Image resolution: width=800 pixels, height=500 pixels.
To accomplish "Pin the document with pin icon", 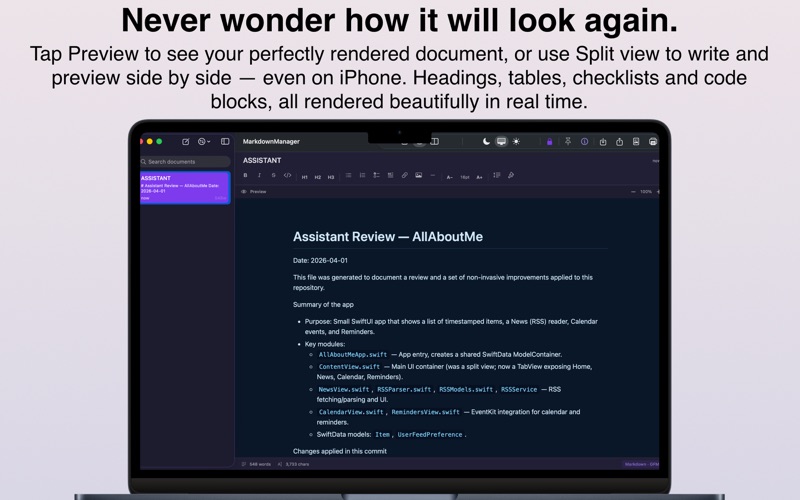I will coord(568,142).
